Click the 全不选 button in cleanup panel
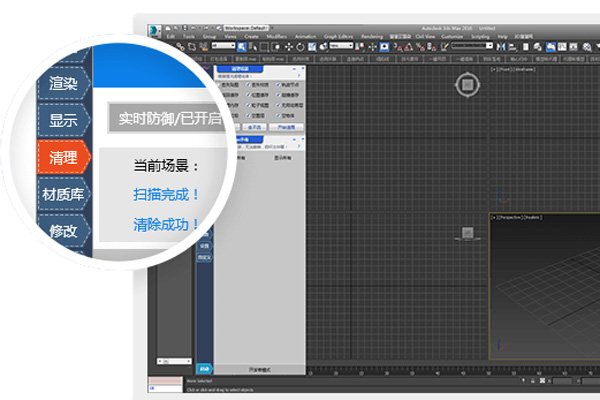Image resolution: width=600 pixels, height=400 pixels. click(x=254, y=127)
